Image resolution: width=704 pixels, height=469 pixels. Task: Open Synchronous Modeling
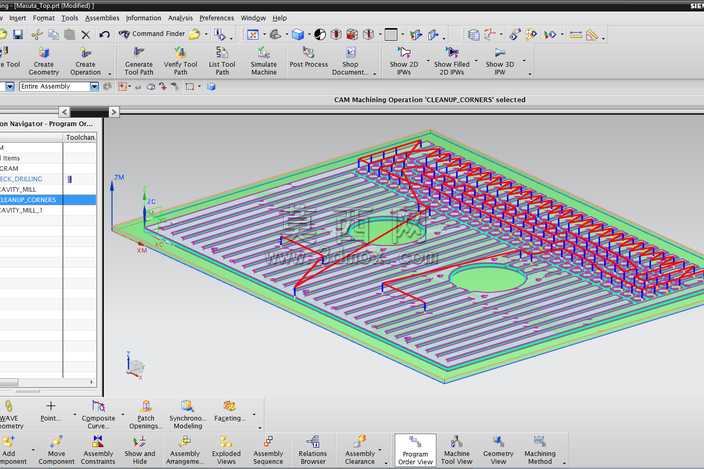click(188, 414)
